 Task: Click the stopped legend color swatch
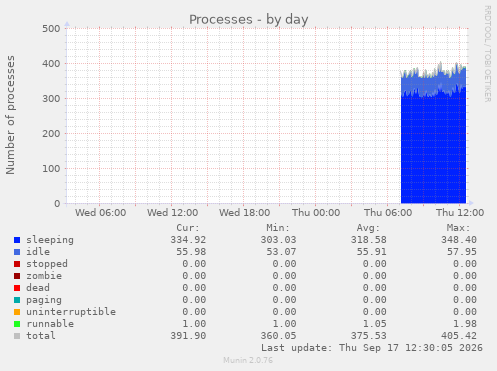tap(17, 264)
